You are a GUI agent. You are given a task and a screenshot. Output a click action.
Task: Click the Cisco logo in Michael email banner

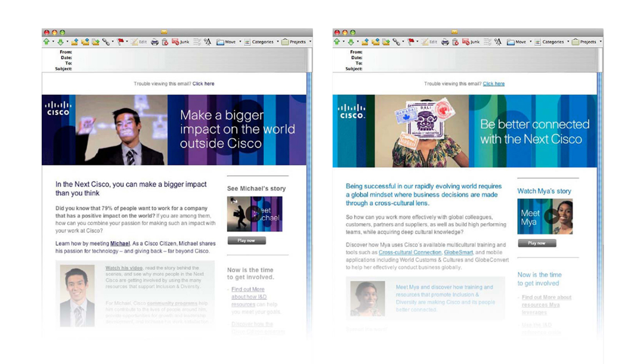pyautogui.click(x=58, y=109)
